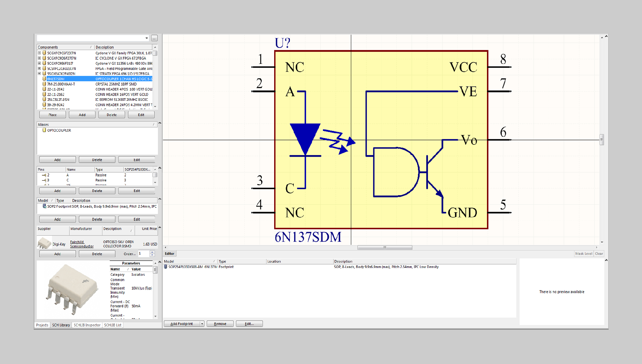The width and height of the screenshot is (642, 364).
Task: Click Delete under the Components list
Action: tap(112, 115)
